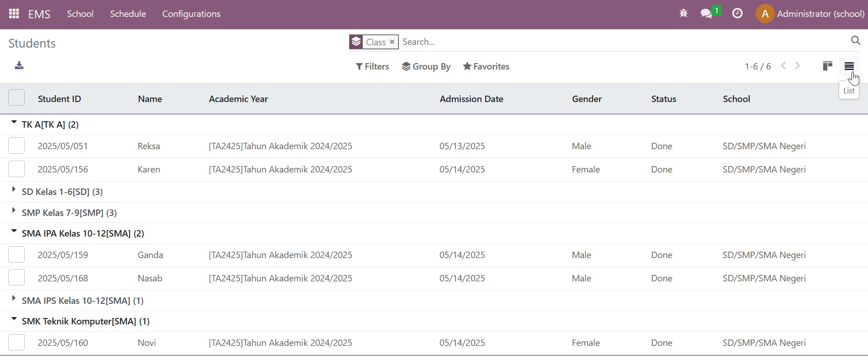
Task: Click Reksa's admission date 05/13/2025
Action: (x=462, y=146)
